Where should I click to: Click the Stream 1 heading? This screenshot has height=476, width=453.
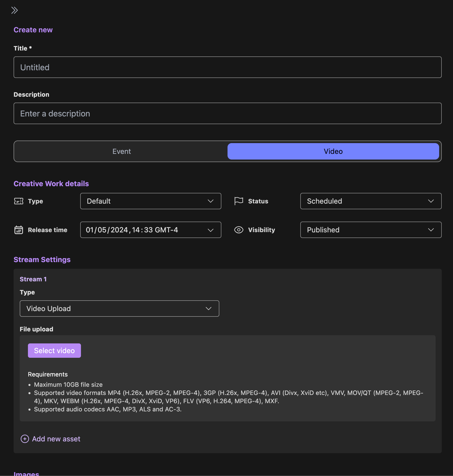33,279
